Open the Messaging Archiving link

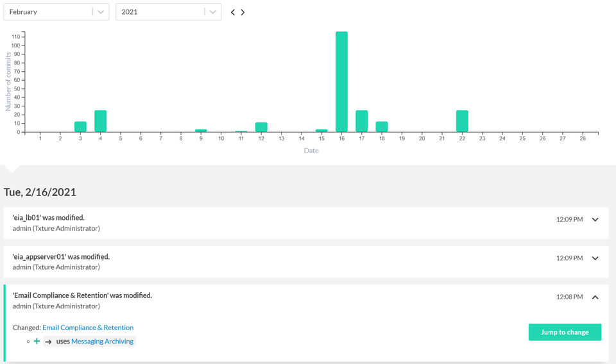pyautogui.click(x=102, y=341)
